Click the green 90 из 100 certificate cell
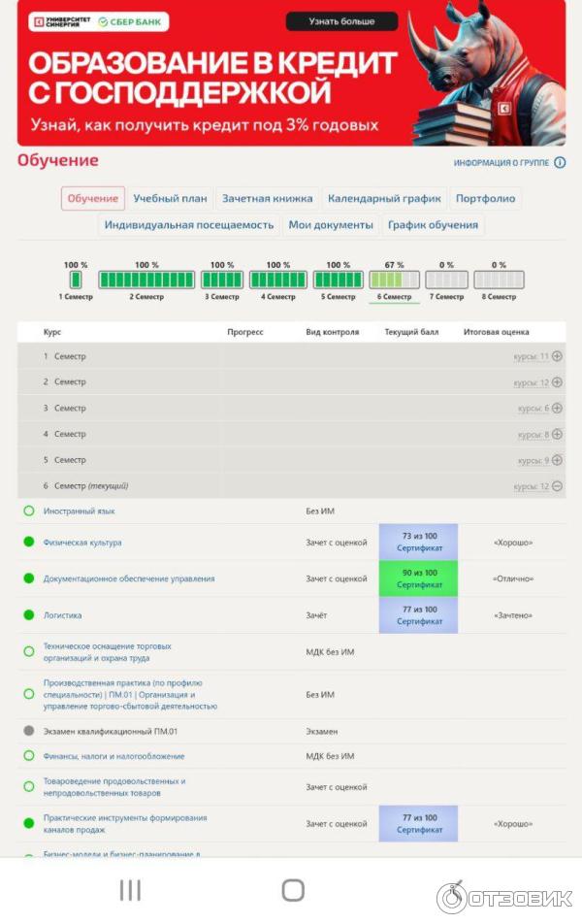Image resolution: width=582 pixels, height=924 pixels. [x=418, y=578]
